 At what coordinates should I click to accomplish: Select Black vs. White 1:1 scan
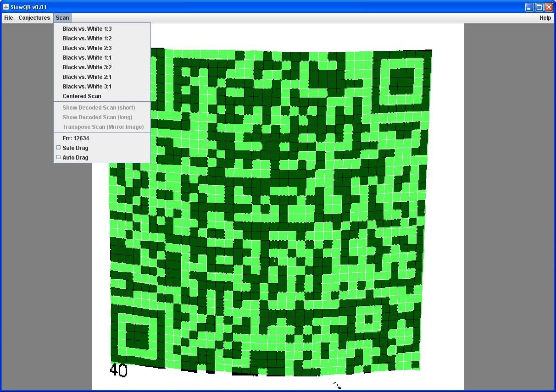point(102,58)
